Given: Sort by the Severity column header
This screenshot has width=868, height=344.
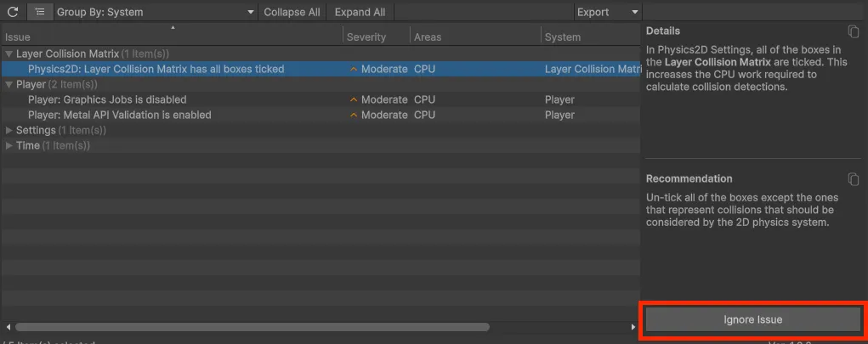Looking at the screenshot, I should click(366, 37).
